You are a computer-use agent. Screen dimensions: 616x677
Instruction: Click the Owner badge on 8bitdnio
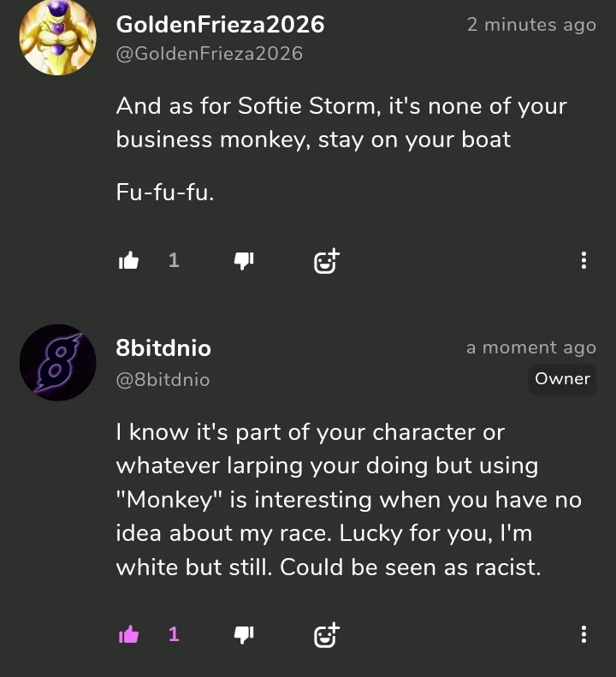(562, 379)
